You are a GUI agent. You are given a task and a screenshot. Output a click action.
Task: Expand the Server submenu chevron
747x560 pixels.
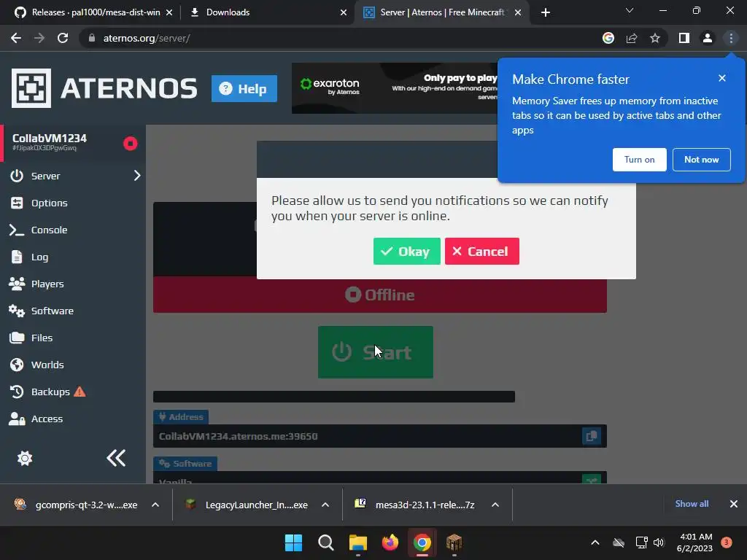(137, 176)
